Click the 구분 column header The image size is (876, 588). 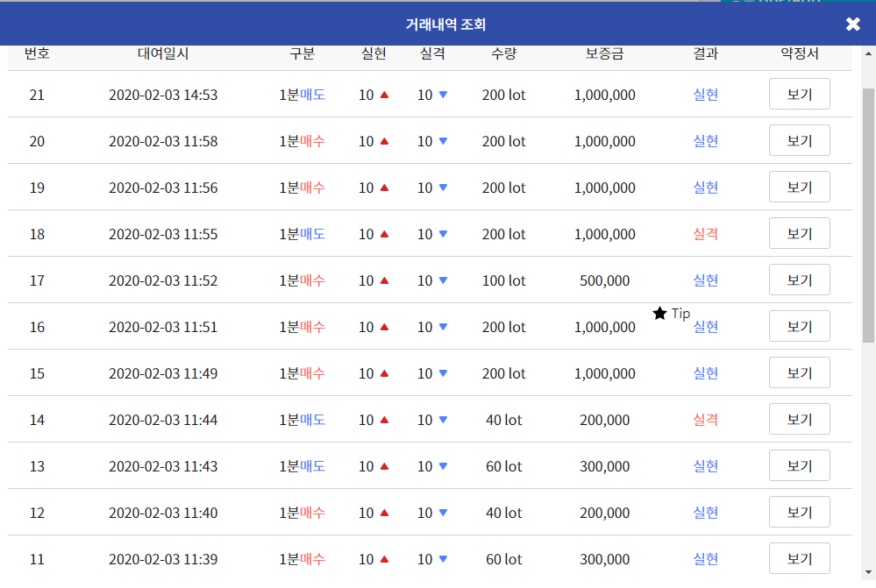303,53
